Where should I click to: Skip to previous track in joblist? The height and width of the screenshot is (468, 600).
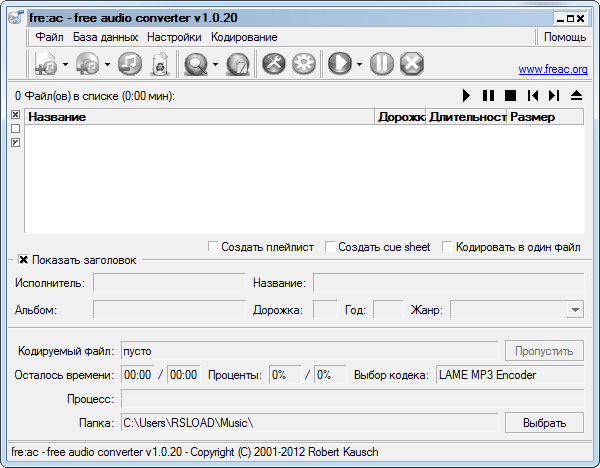point(533,95)
